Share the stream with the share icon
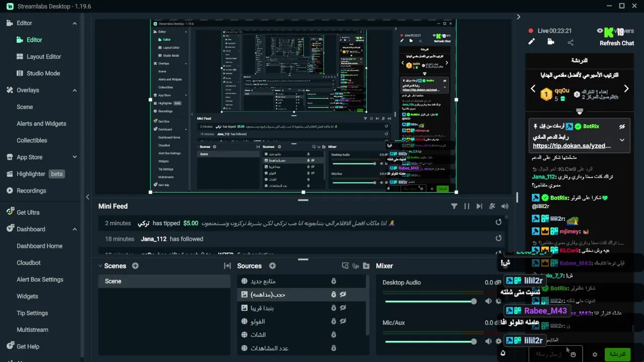The width and height of the screenshot is (644, 362). [571, 42]
